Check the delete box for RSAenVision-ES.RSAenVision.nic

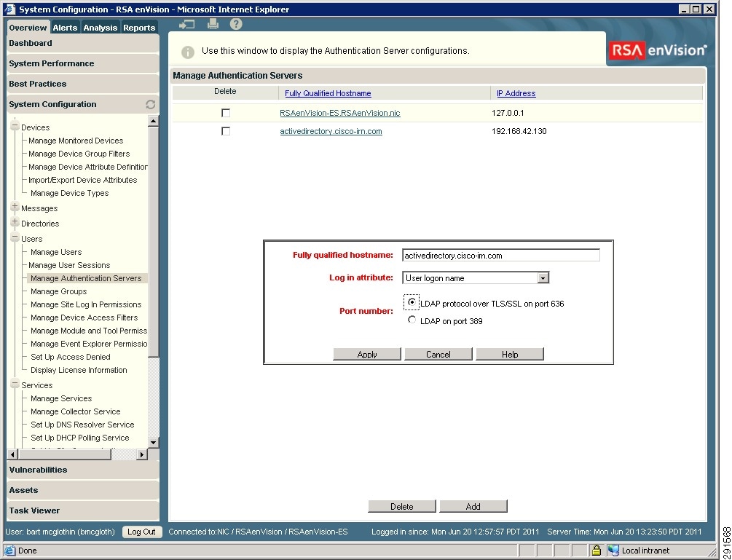226,113
